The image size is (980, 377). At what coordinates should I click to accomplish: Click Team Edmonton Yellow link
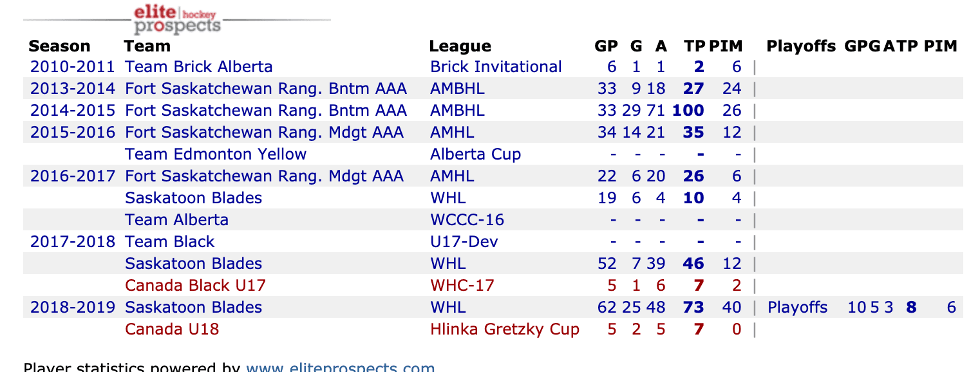tap(215, 154)
